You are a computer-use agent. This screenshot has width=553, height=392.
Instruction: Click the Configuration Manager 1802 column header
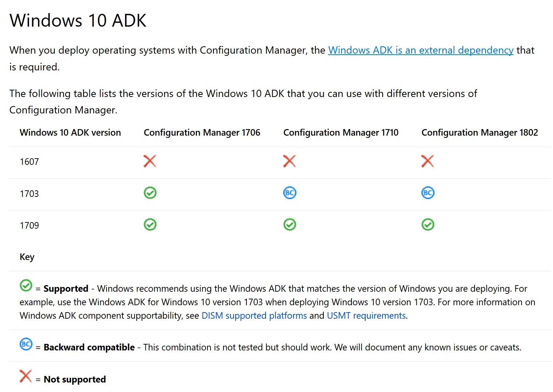click(479, 133)
